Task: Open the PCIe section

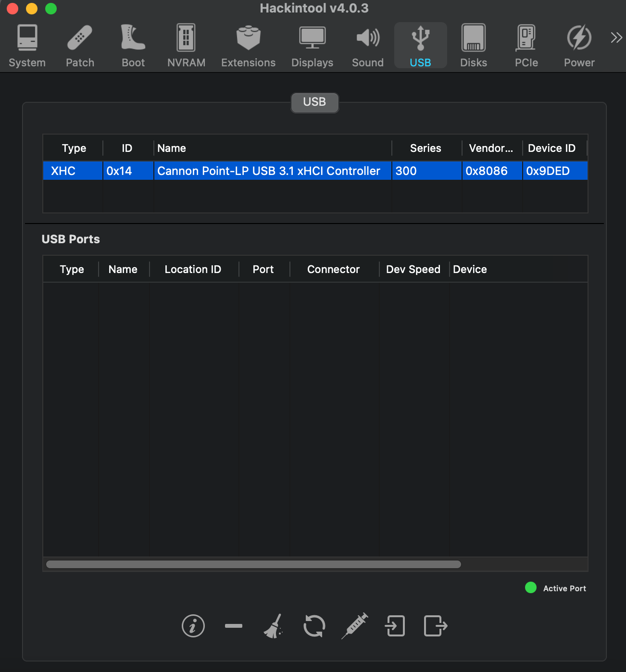Action: [x=526, y=45]
